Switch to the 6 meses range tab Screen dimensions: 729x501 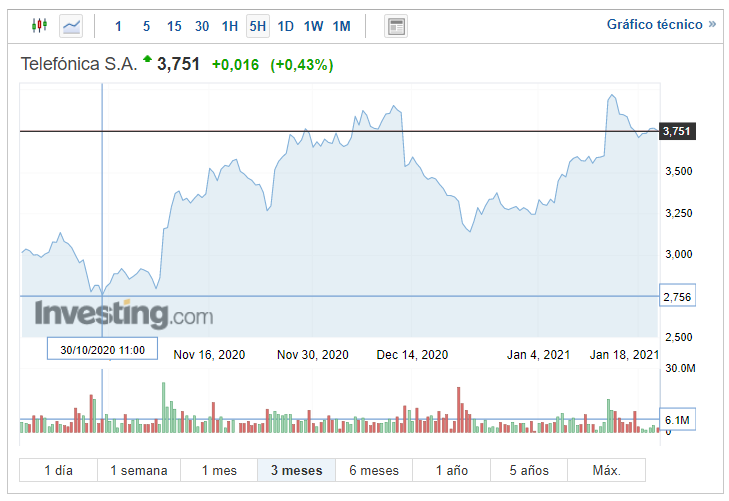tap(374, 470)
